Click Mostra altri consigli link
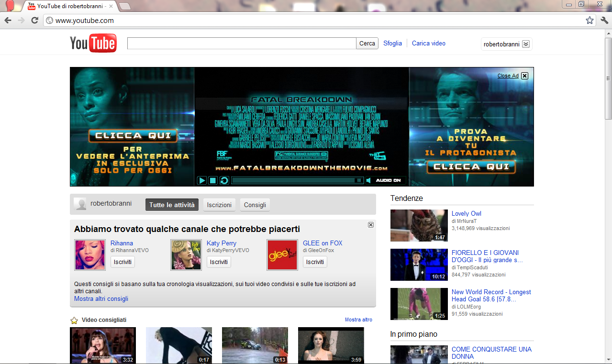The height and width of the screenshot is (364, 612). click(x=101, y=298)
